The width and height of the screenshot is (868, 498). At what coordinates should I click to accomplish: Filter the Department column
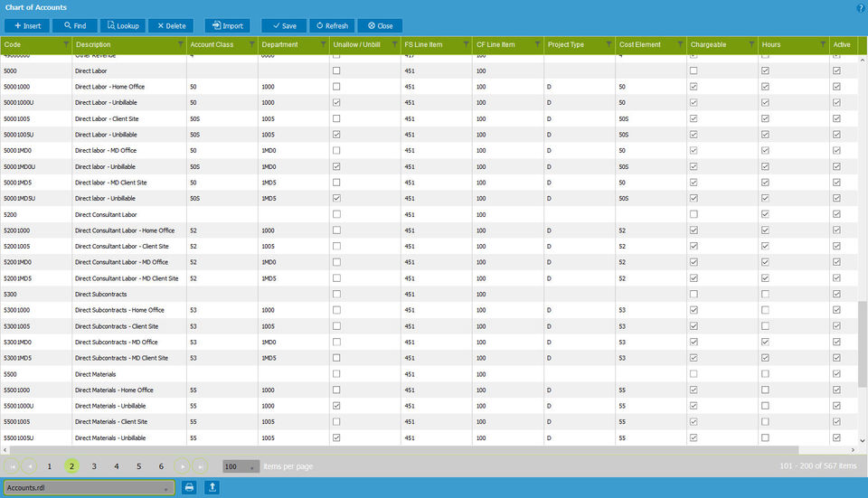(324, 44)
